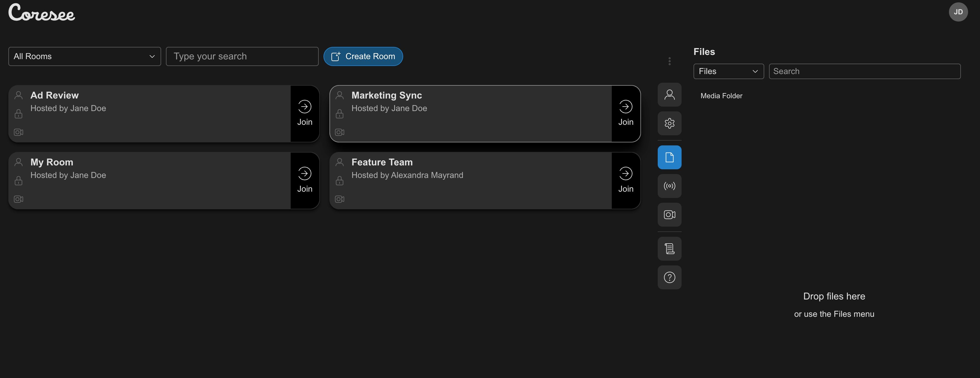Open the Help question mark icon
Image resolution: width=980 pixels, height=378 pixels.
click(669, 277)
